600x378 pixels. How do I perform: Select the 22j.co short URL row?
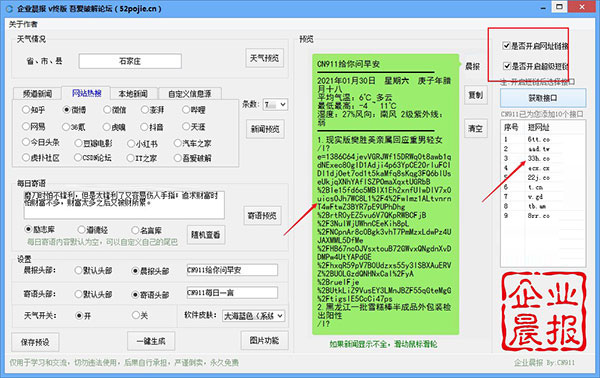(x=543, y=178)
